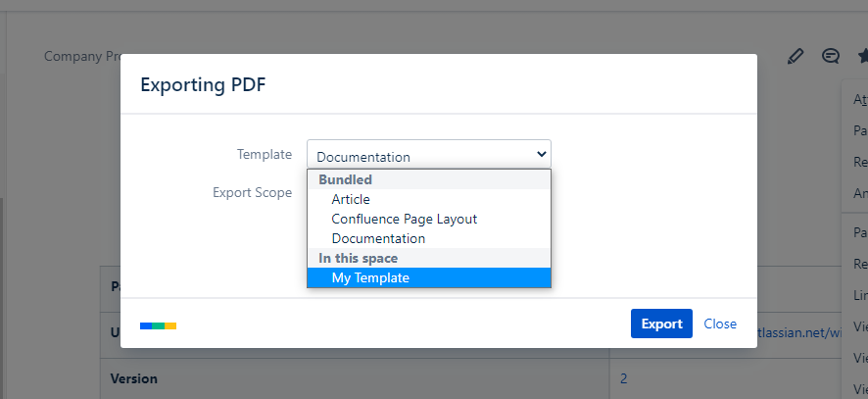Image resolution: width=868 pixels, height=399 pixels.
Task: Star this page with the star icon
Action: point(862,57)
